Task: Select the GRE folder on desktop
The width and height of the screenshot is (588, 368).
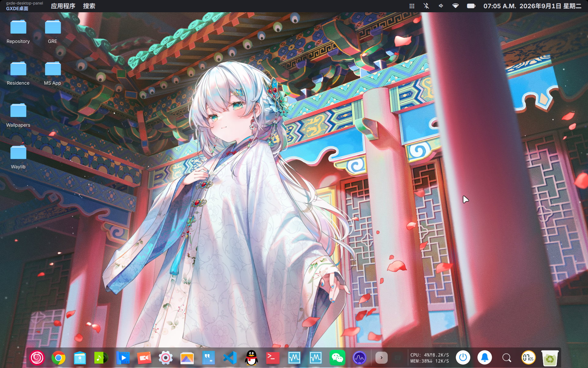Action: pyautogui.click(x=53, y=32)
